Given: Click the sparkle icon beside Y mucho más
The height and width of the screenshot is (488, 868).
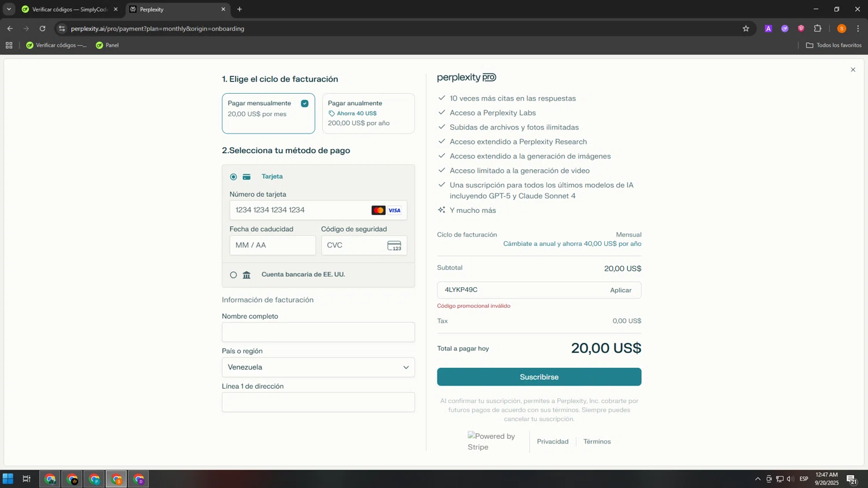Looking at the screenshot, I should tap(442, 210).
